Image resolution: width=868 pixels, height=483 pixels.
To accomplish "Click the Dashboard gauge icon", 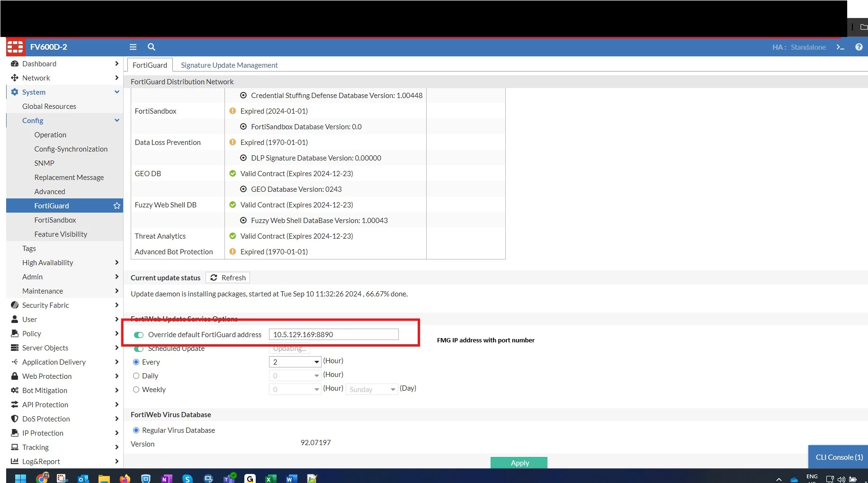I will pos(15,63).
